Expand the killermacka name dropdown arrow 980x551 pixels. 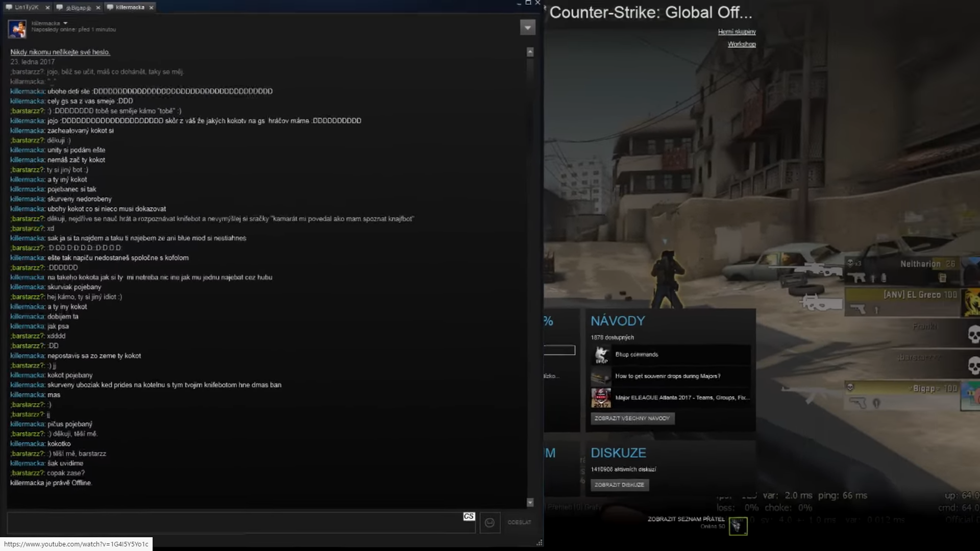65,23
